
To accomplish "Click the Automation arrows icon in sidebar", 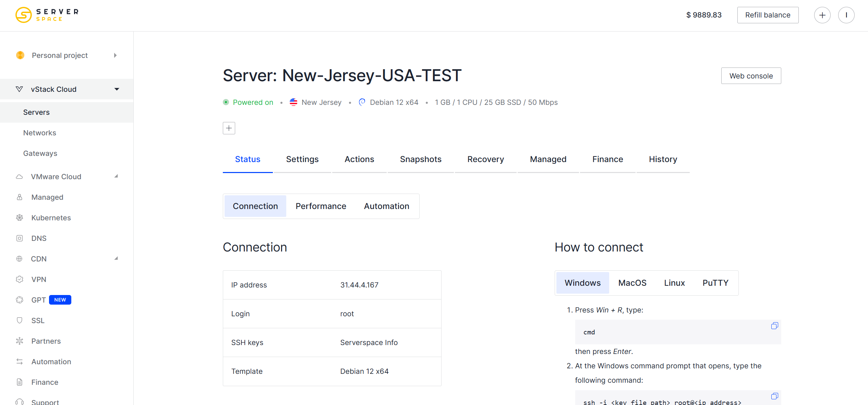I will [x=20, y=361].
